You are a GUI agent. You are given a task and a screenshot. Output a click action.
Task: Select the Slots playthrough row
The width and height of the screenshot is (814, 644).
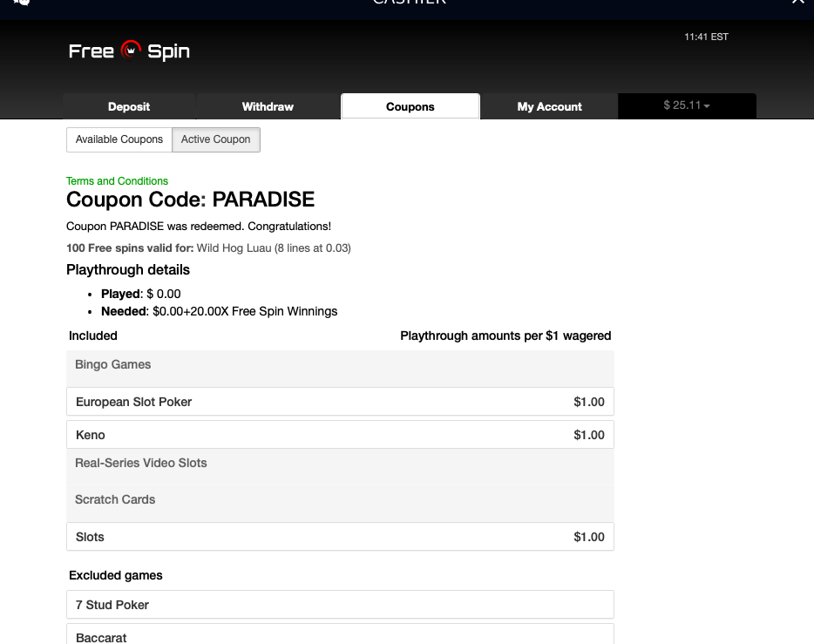pos(340,536)
